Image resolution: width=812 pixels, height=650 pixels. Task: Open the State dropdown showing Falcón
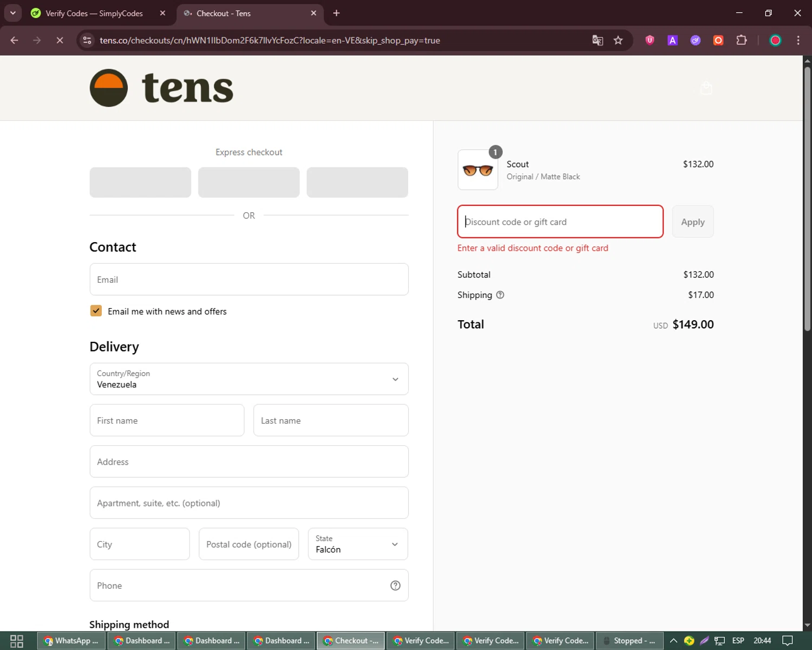[x=358, y=544]
